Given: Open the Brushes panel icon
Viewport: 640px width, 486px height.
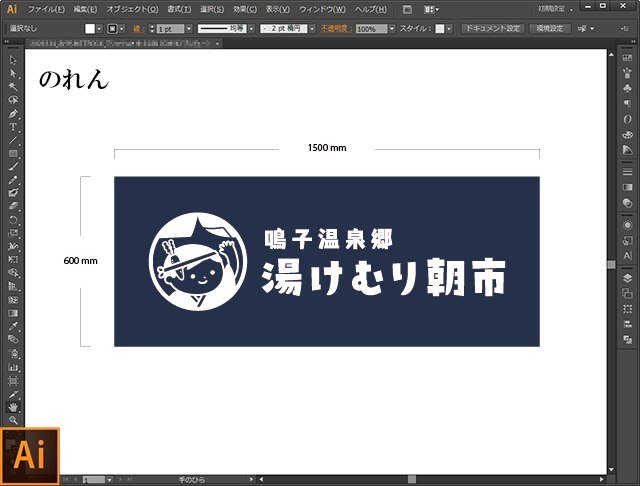Looking at the screenshot, I should coord(627,73).
